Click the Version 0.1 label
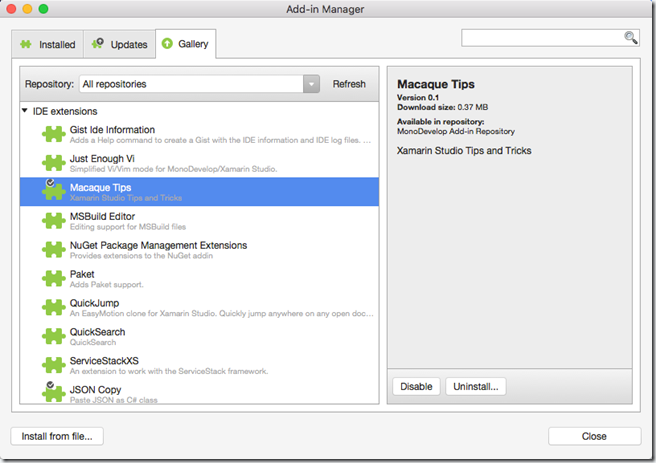656x463 pixels. [x=418, y=97]
